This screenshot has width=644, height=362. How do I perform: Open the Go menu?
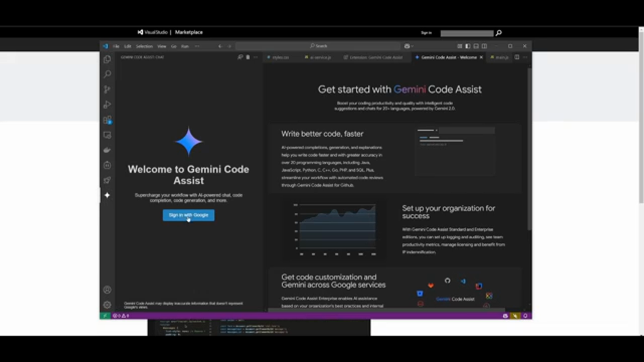[x=174, y=46]
